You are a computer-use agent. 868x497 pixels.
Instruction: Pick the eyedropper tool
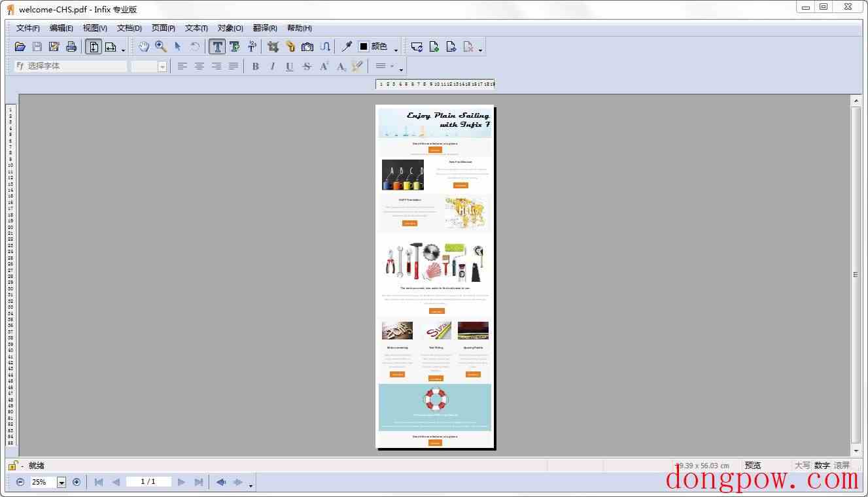coord(347,46)
